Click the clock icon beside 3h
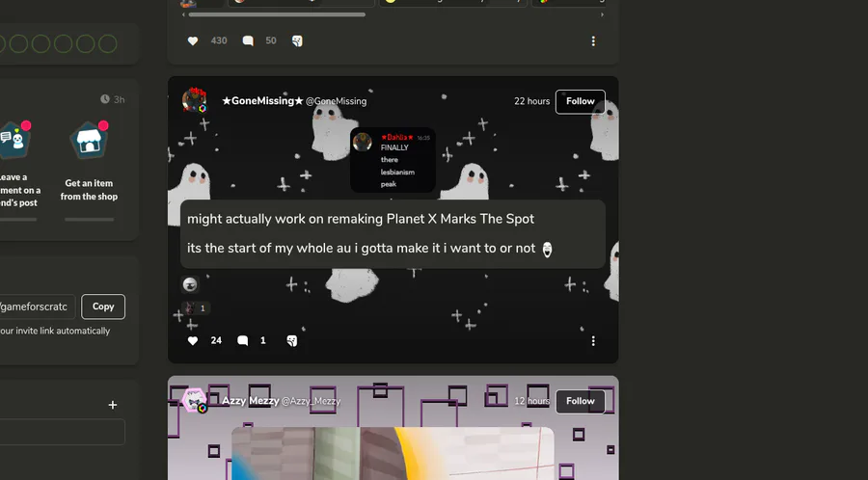Image resolution: width=868 pixels, height=480 pixels. point(105,99)
